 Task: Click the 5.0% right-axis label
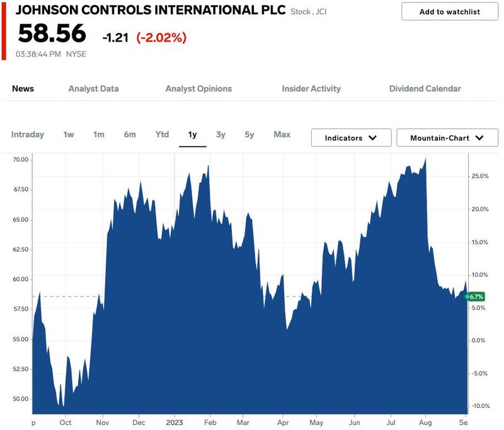pyautogui.click(x=478, y=308)
